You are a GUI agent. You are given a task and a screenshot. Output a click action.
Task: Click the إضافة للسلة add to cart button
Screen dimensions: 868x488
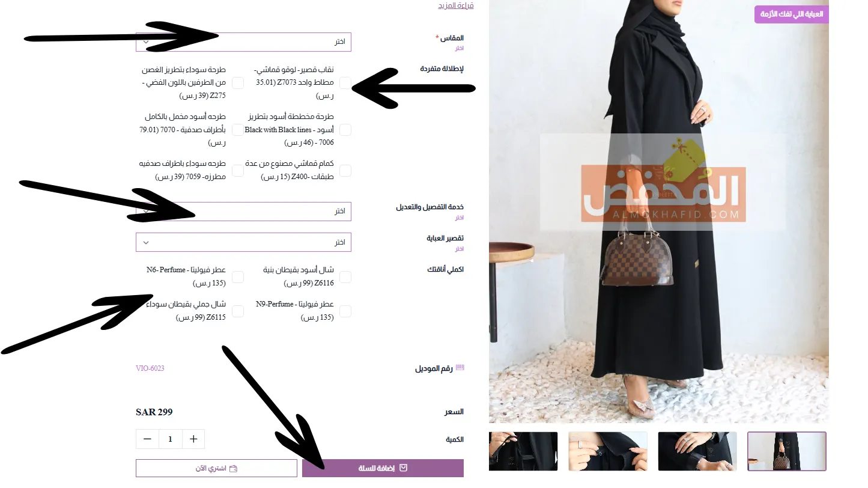coord(383,468)
